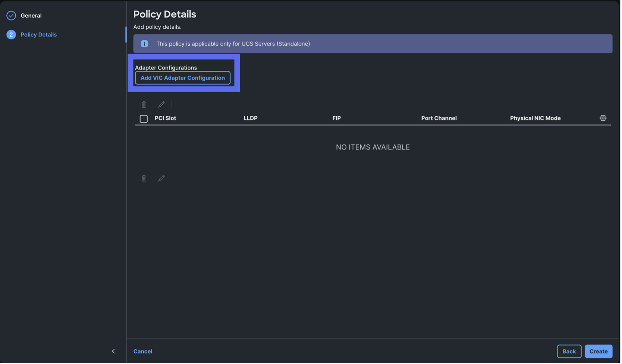Select the edit pencil icon above the table

161,104
